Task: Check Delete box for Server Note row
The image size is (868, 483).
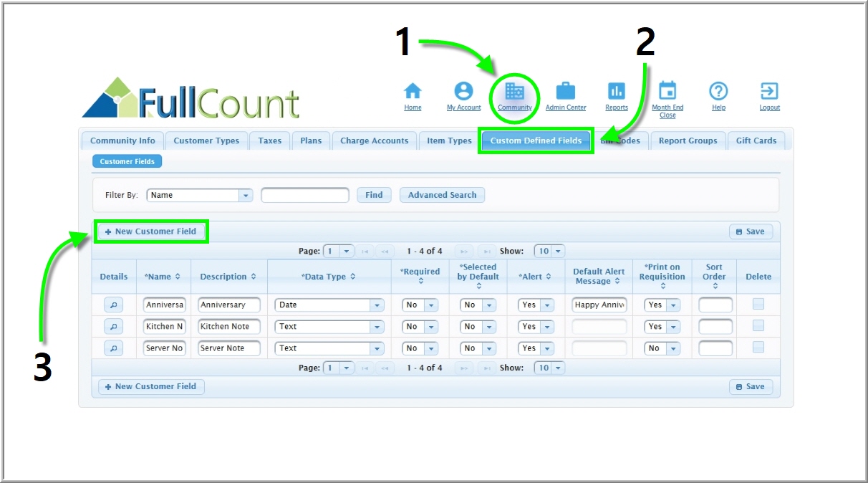Action: click(x=758, y=348)
